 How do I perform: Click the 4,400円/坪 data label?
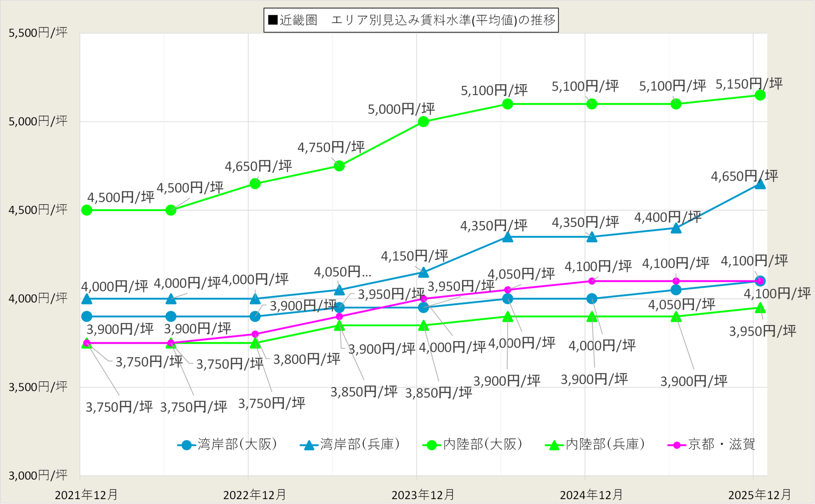pos(667,218)
